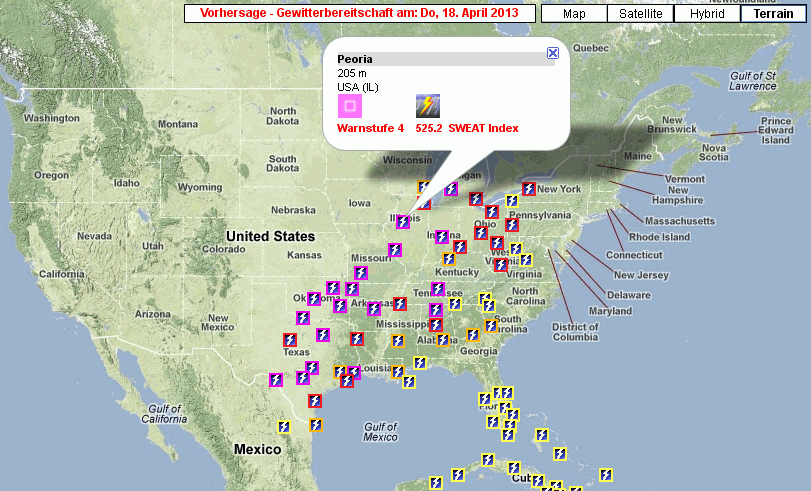This screenshot has width=811, height=491.
Task: Click the Vorhersage Gewitterbereitschaft date header
Action: [x=358, y=14]
